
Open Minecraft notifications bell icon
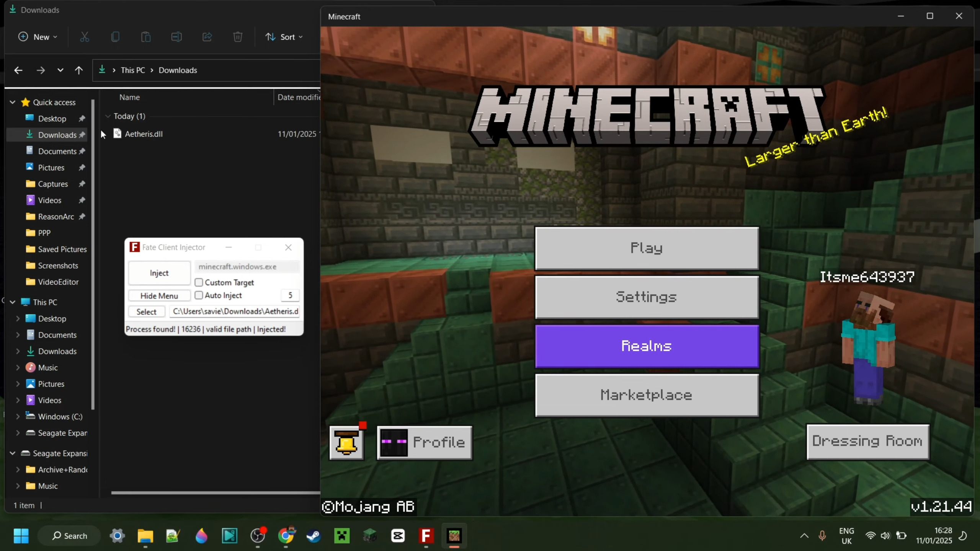point(347,443)
